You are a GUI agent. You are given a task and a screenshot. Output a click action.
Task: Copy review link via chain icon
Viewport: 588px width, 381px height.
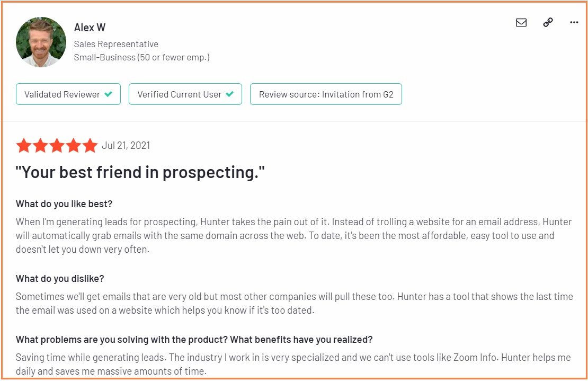coord(548,22)
